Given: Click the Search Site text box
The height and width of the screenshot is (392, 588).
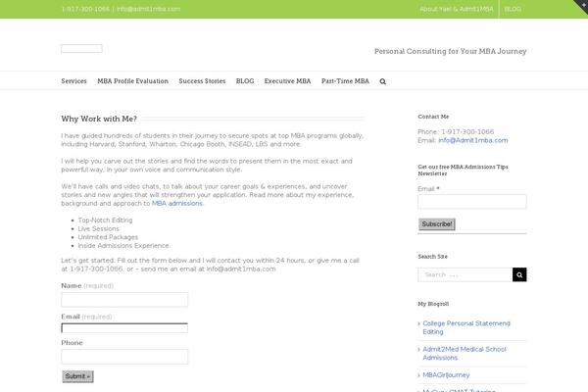Looking at the screenshot, I should [465, 274].
